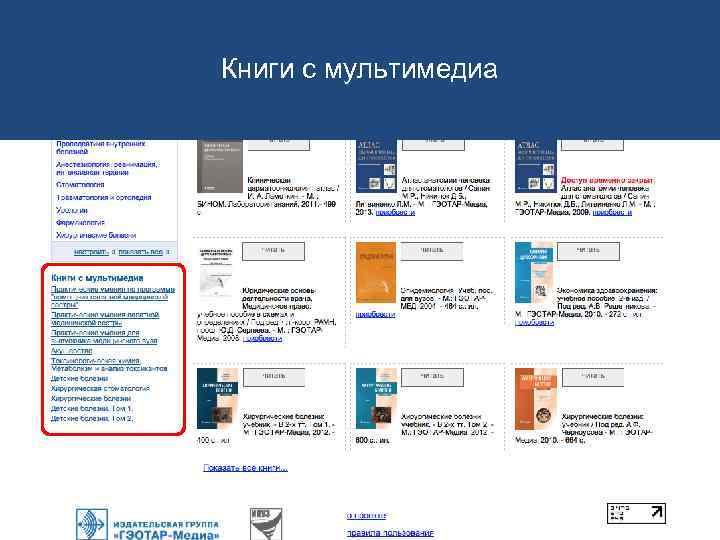Image resolution: width=720 pixels, height=540 pixels.
Task: Open Детские болезни link without volume number
Action: click(79, 379)
